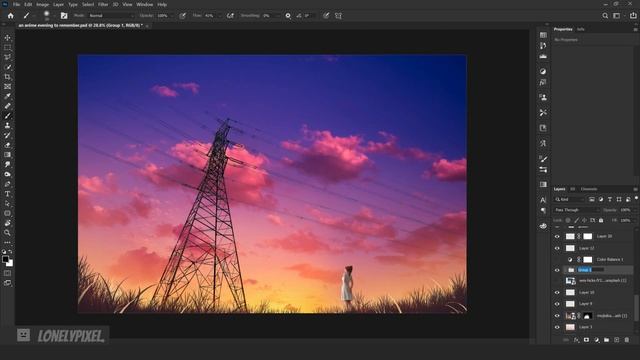Click the Color Balance 1 mask thumbnail
640x360 pixels.
point(587,259)
